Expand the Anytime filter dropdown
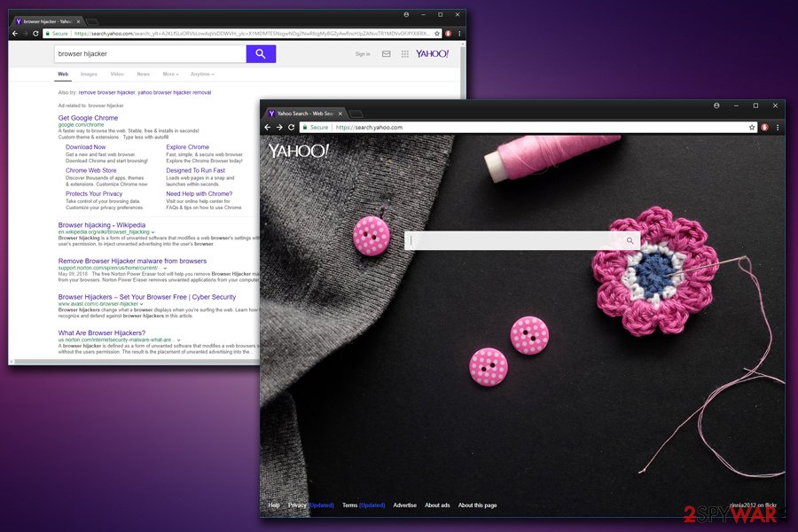The height and width of the screenshot is (532, 798). [202, 74]
